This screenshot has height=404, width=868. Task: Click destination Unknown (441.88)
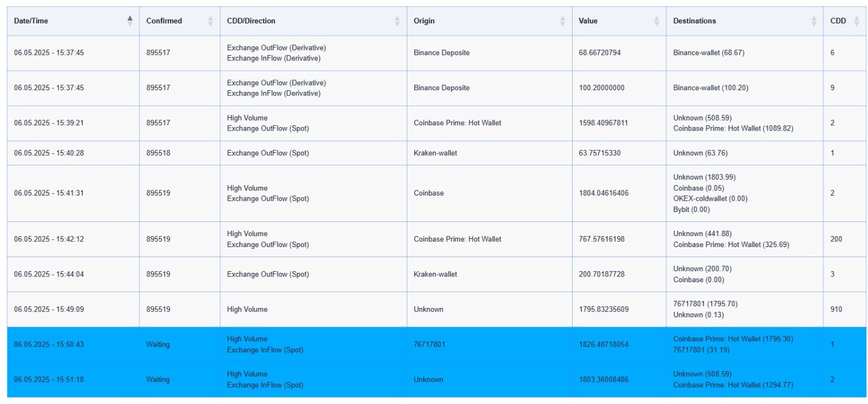[702, 234]
